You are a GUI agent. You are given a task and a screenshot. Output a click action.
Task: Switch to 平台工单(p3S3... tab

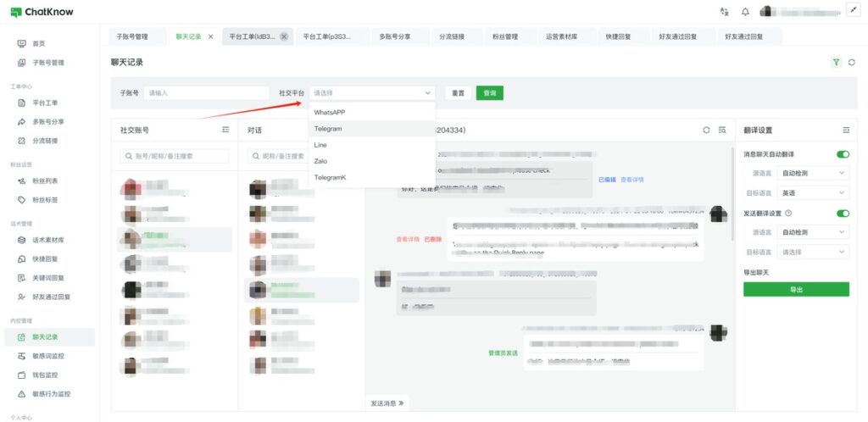coord(332,36)
